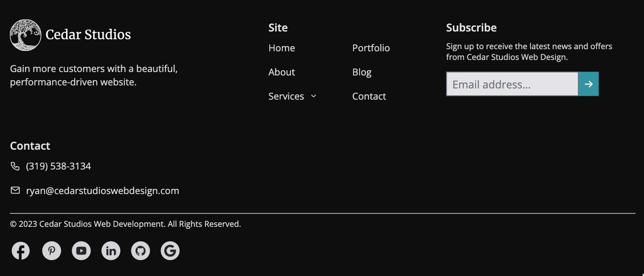Open the YouTube social icon

pos(81,251)
